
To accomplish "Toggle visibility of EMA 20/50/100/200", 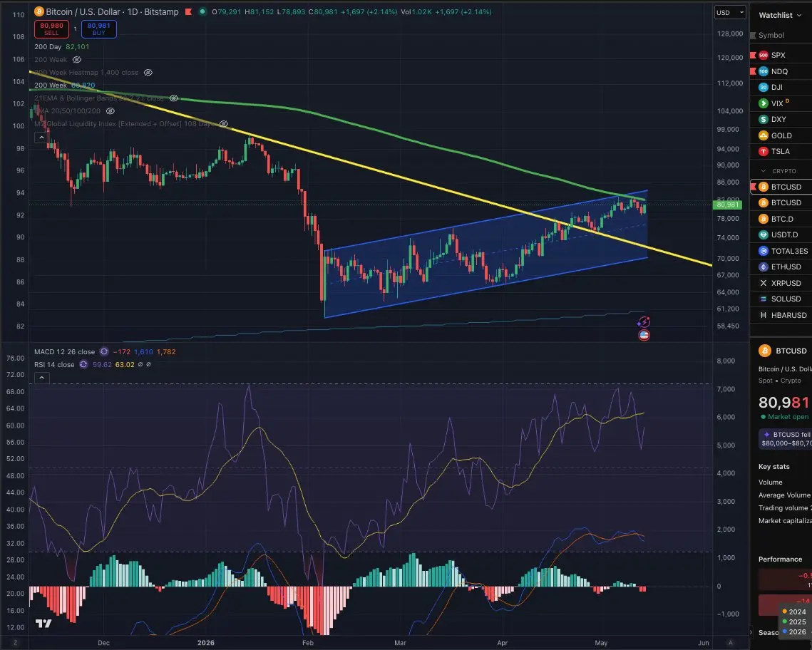I will tap(110, 110).
